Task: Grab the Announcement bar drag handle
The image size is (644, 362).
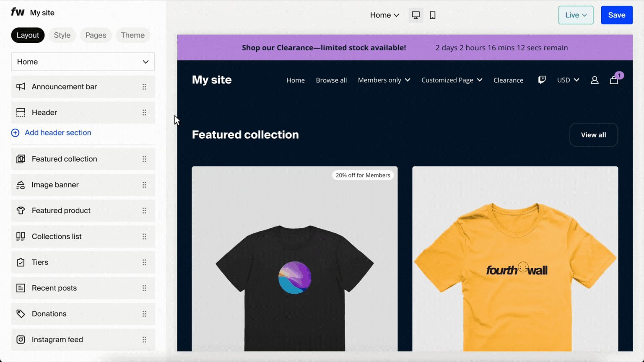Action: (x=144, y=87)
